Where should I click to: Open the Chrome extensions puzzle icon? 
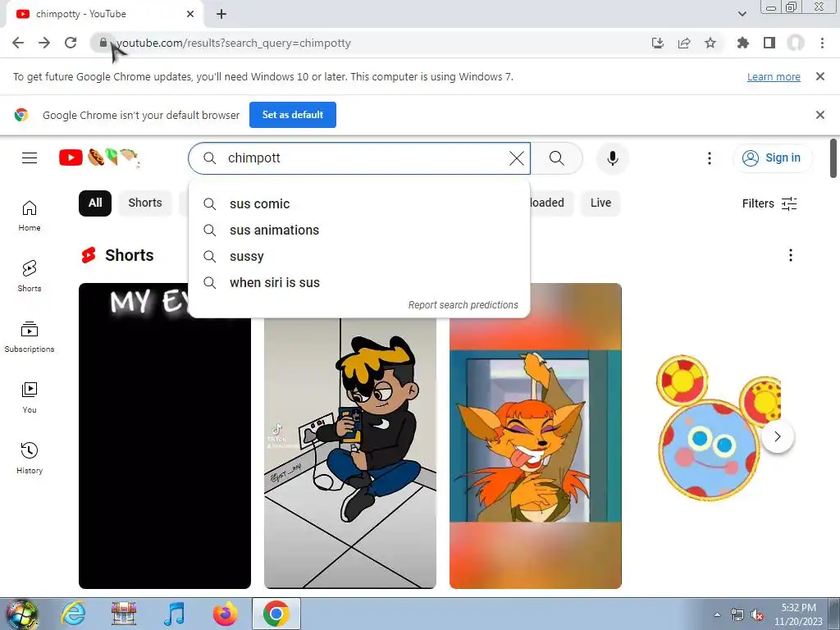coord(743,43)
